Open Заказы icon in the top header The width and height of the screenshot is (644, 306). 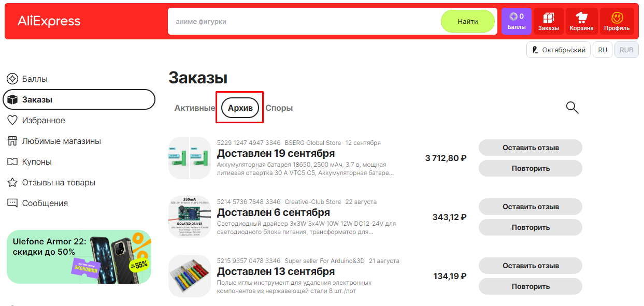coord(548,21)
